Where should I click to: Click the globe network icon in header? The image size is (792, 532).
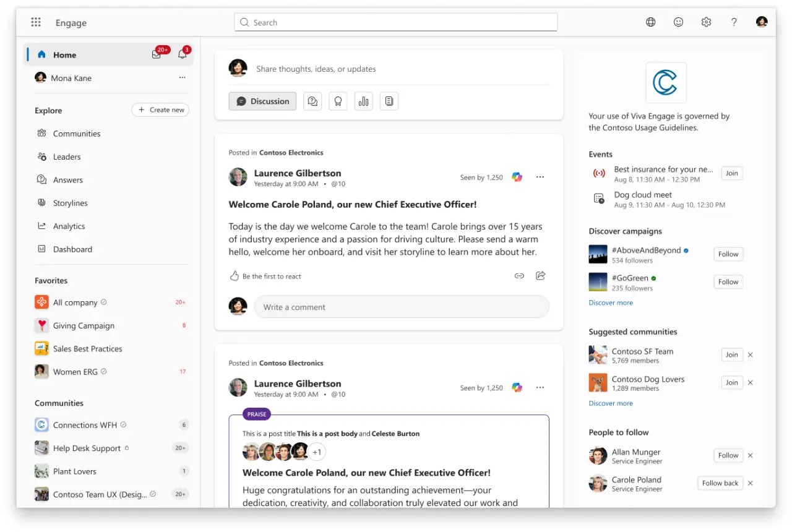tap(650, 22)
